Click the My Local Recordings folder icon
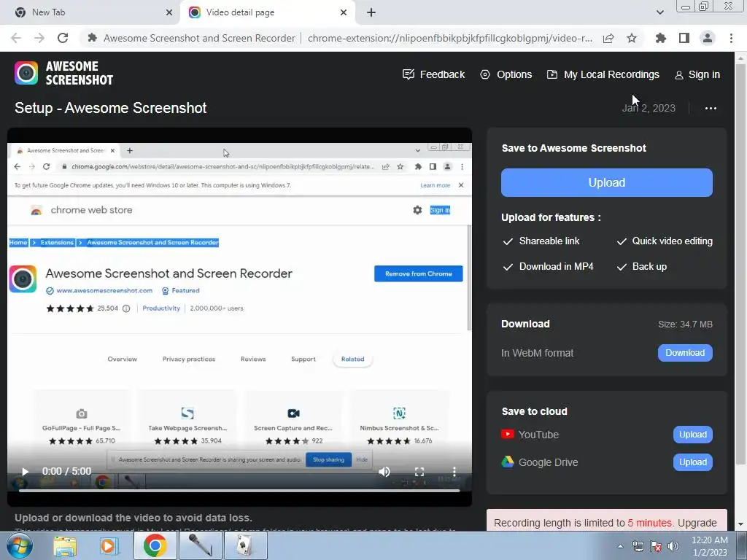 [551, 74]
